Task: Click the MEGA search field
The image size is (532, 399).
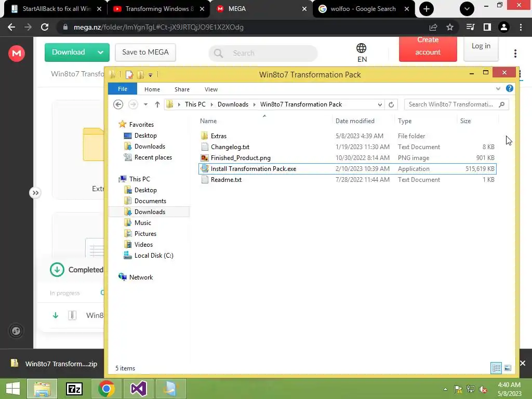Action: pyautogui.click(x=263, y=54)
